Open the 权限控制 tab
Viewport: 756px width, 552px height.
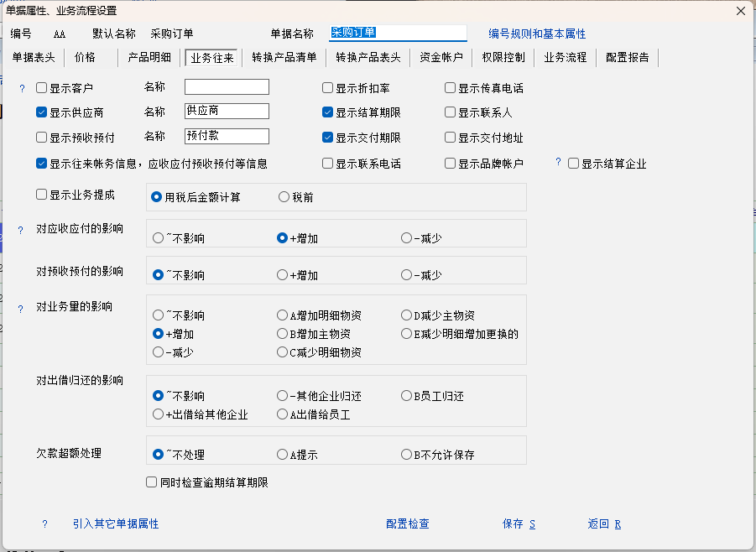503,58
